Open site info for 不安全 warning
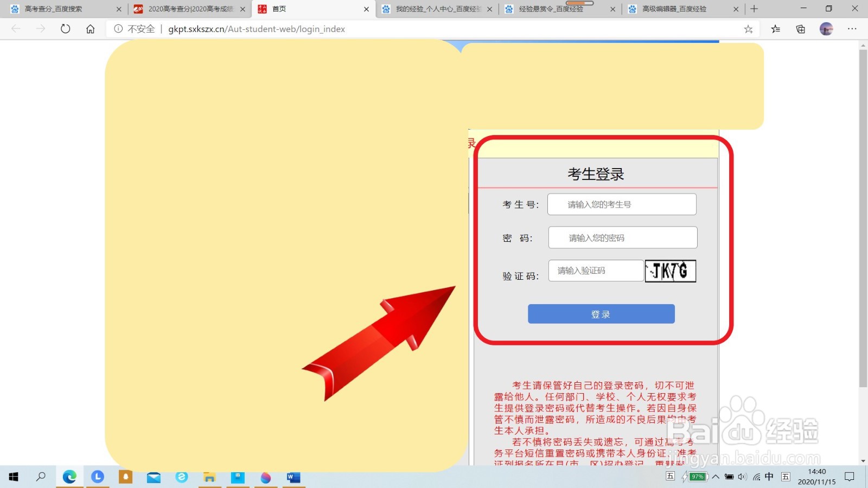Image resolution: width=868 pixels, height=488 pixels. pyautogui.click(x=135, y=29)
